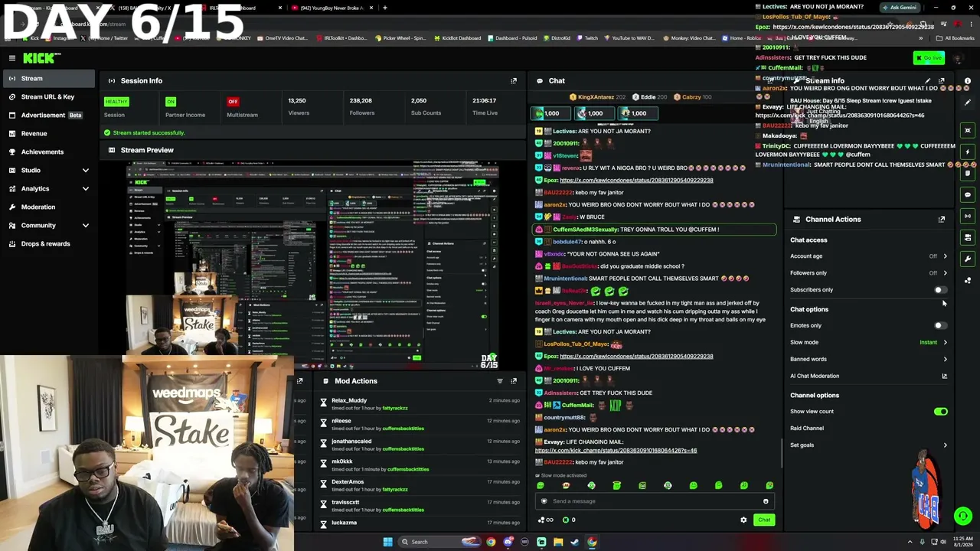Filter the Mod Actions list

tap(500, 380)
